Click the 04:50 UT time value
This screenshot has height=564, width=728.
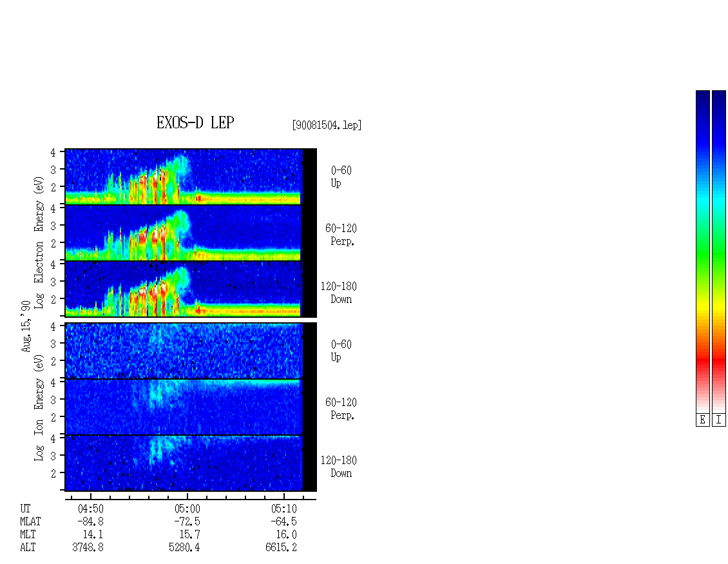pos(91,509)
